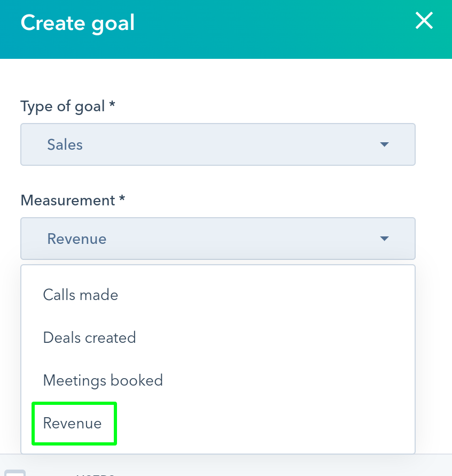The image size is (452, 476).
Task: Choose Deals created as the measurement
Action: [89, 337]
